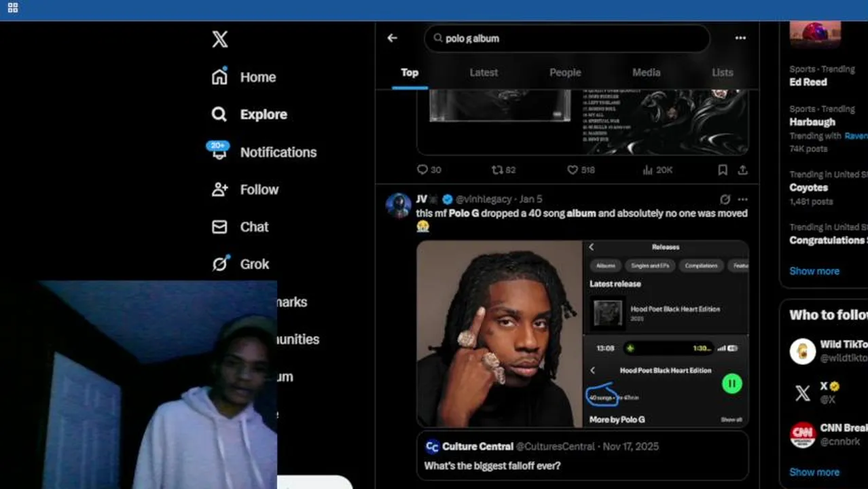Open Home link text in sidebar
This screenshot has width=868, height=489.
tap(258, 77)
